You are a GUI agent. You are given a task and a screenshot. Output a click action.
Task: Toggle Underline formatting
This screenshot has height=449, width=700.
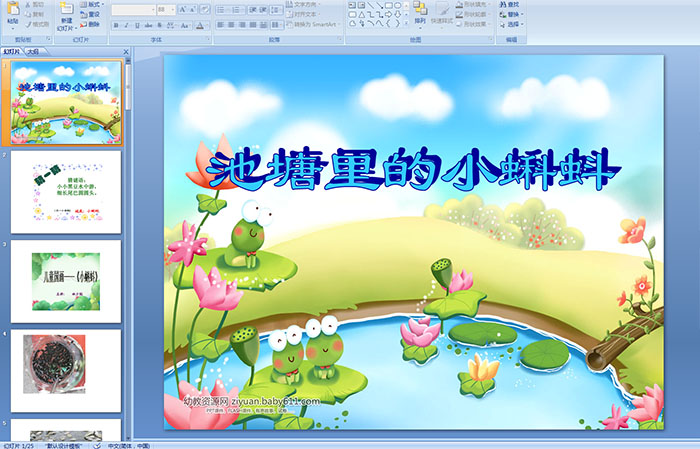point(137,25)
